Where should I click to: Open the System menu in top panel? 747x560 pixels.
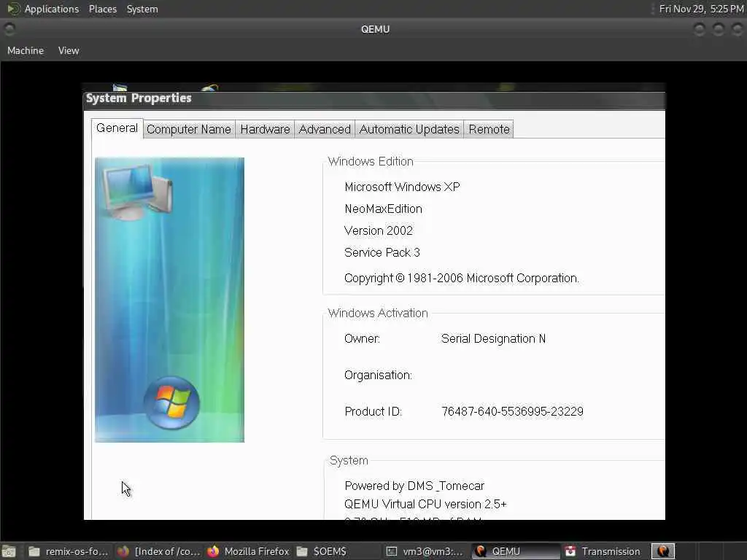click(x=142, y=9)
